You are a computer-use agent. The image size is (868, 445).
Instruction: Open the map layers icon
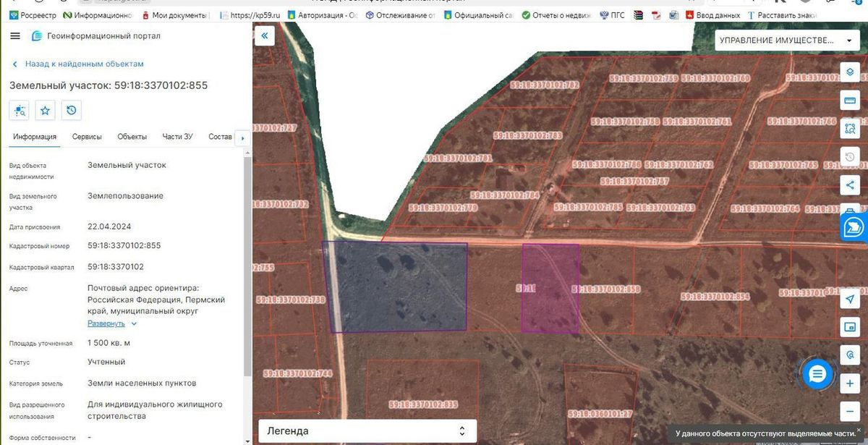click(850, 72)
